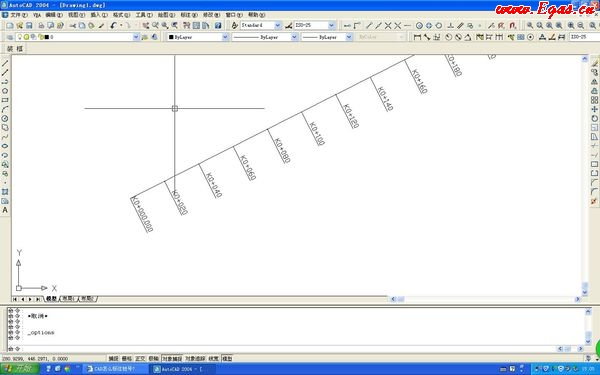
Task: Open the 文件 File menu
Action: click(18, 15)
